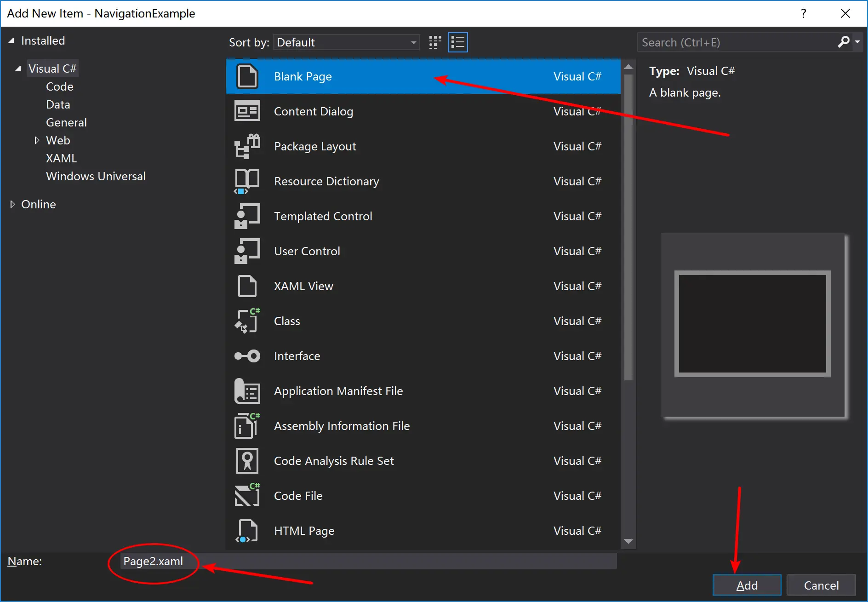Image resolution: width=868 pixels, height=602 pixels.
Task: Open the Sort by Default dropdown
Action: point(347,42)
